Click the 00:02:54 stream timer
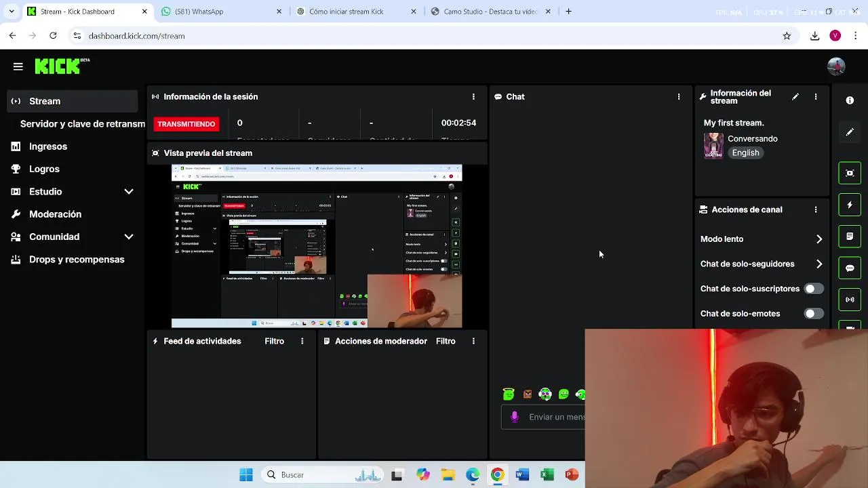Screen dimensions: 868x488 [x=458, y=123]
